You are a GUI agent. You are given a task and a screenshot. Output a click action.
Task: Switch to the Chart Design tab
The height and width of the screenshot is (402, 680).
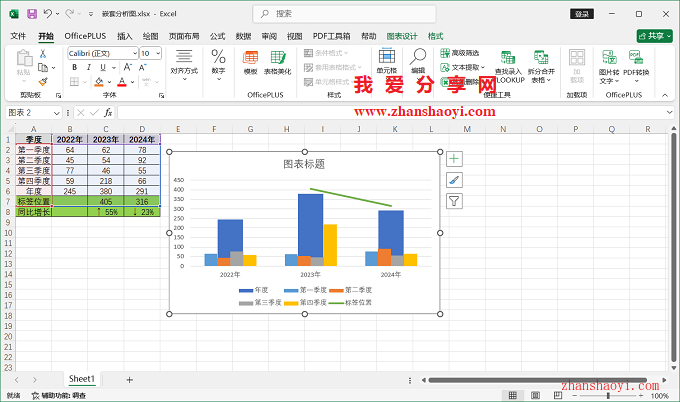click(402, 36)
